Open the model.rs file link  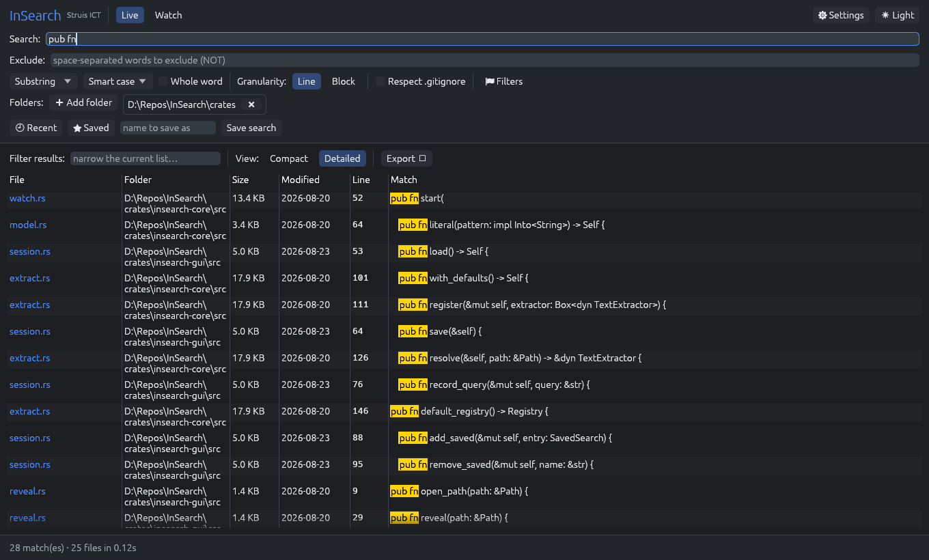point(28,225)
